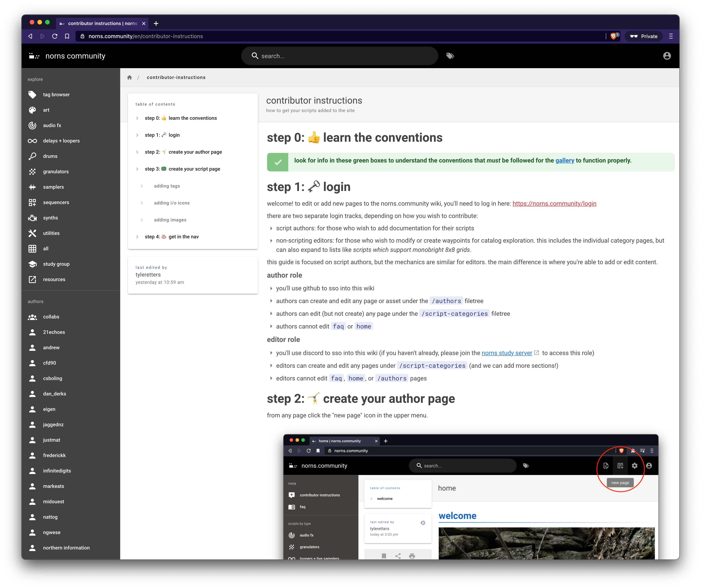
Task: Open the samplers waveform icon
Action: coord(32,187)
